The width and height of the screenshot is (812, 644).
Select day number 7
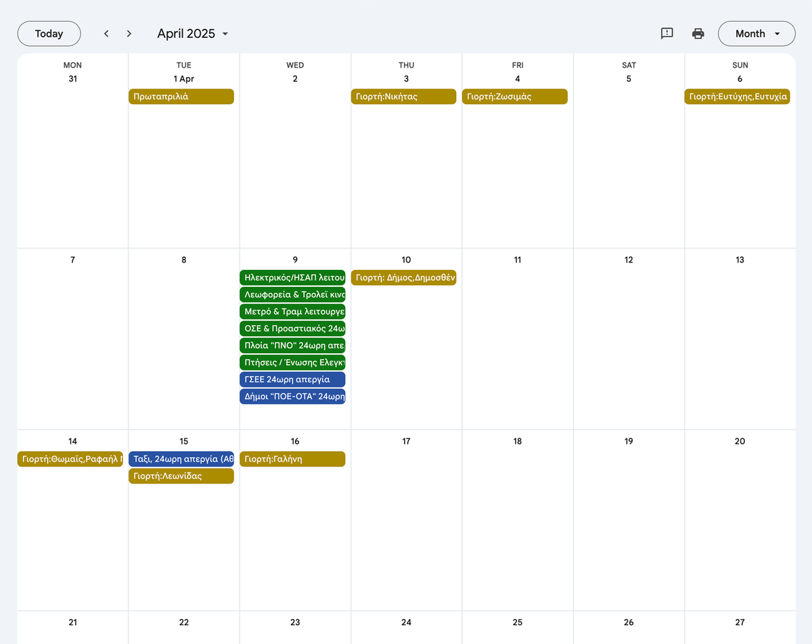coord(72,260)
